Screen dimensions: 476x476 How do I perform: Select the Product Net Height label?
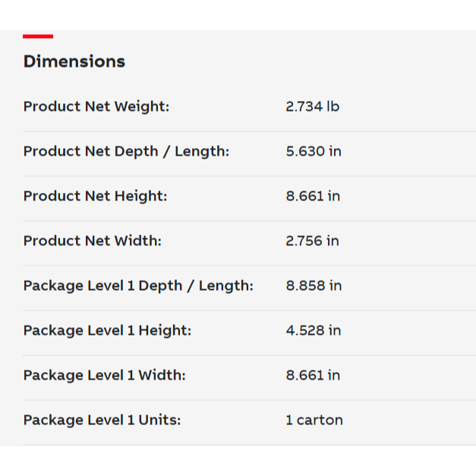click(x=95, y=197)
